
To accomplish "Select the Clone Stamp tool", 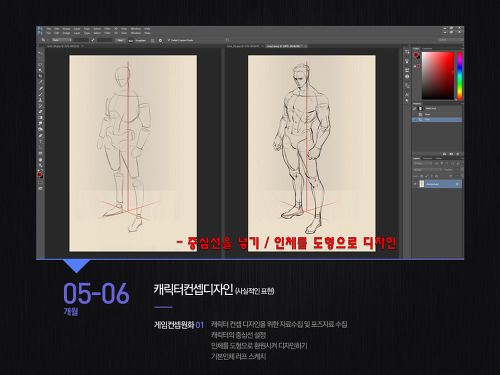I will (41, 100).
